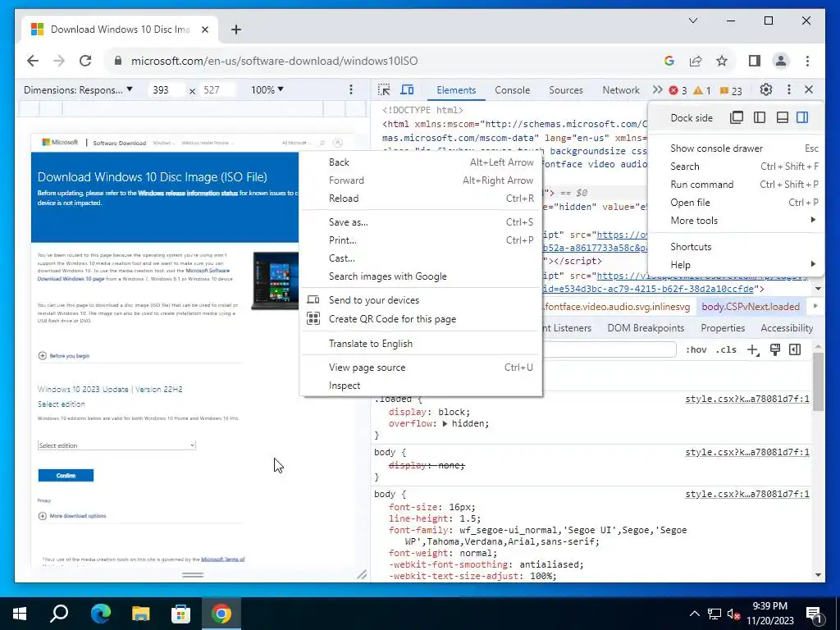The height and width of the screenshot is (630, 840).
Task: Open Microsoft Edge from taskbar
Action: pos(100,614)
